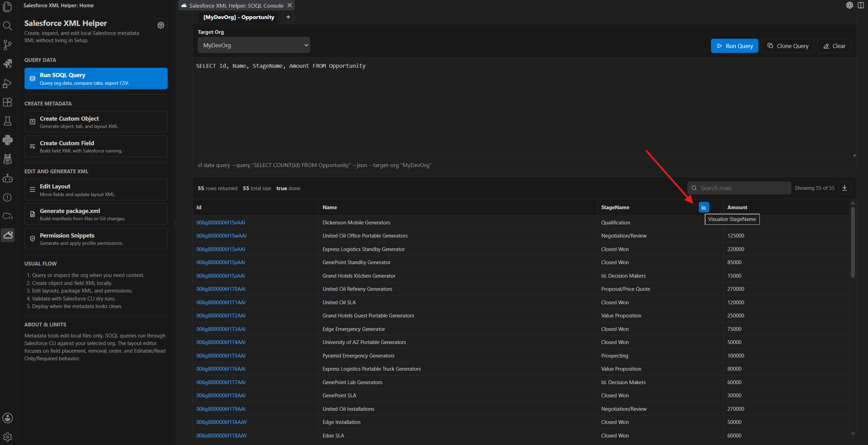The height and width of the screenshot is (445, 868).
Task: Open the cloud with code brackets view
Action: click(x=7, y=216)
